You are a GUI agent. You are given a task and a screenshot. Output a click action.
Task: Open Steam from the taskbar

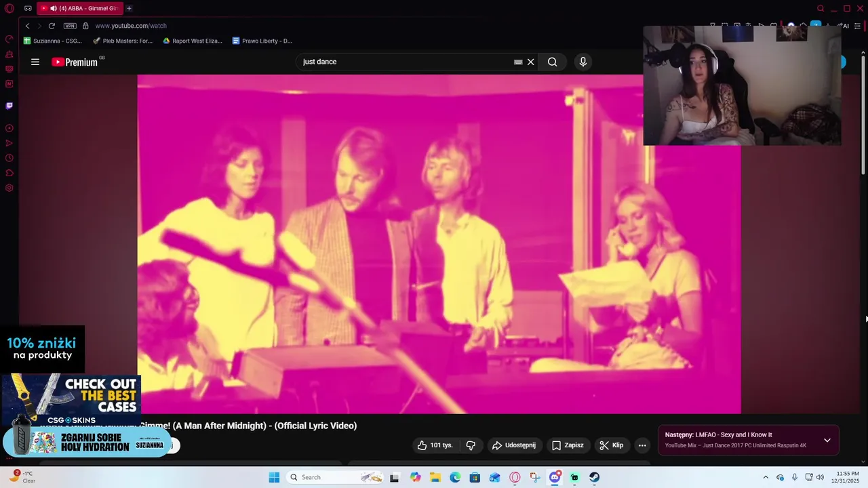point(594,477)
